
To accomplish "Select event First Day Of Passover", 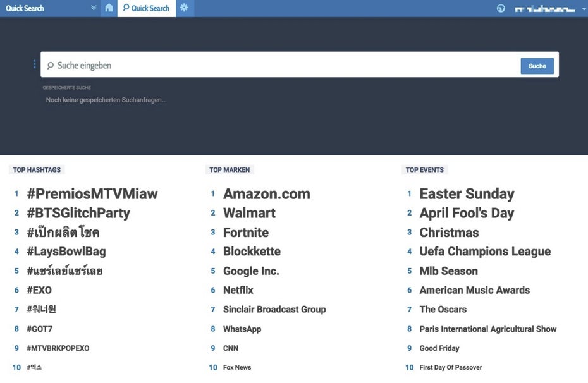I will (x=451, y=368).
